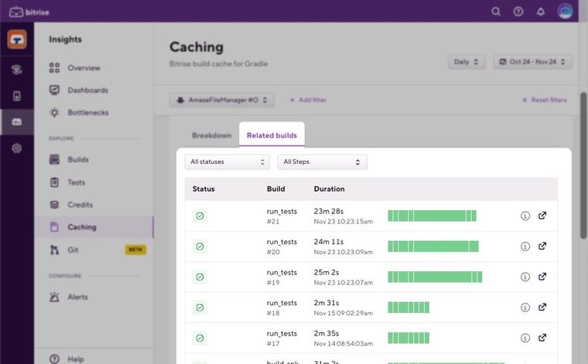Click the Caching page heading
This screenshot has height=364, width=588.
(197, 47)
